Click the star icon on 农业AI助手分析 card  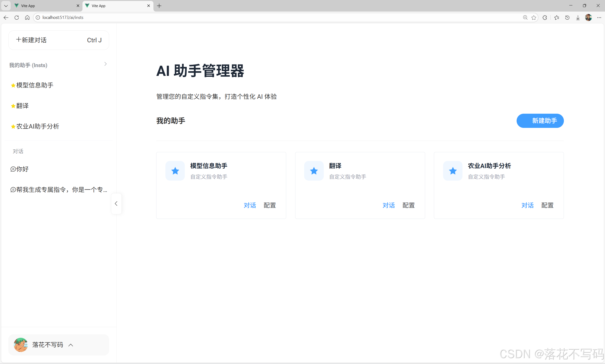pos(453,171)
